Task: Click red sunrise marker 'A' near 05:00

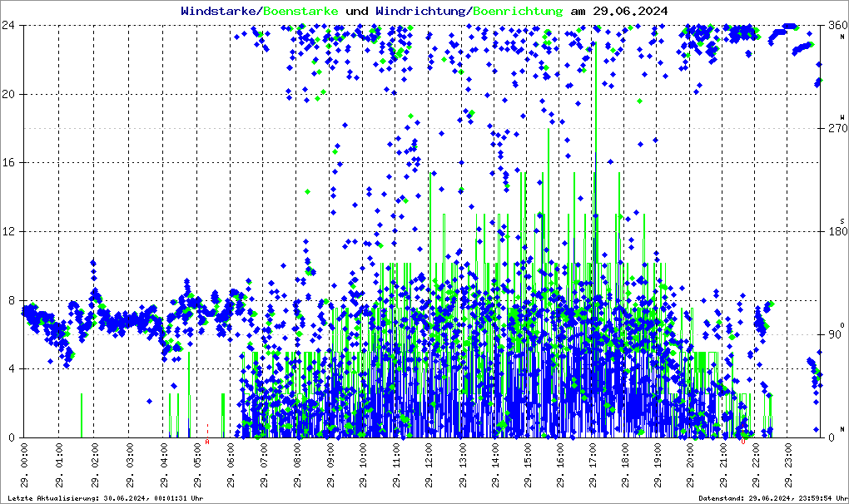Action: tap(207, 442)
